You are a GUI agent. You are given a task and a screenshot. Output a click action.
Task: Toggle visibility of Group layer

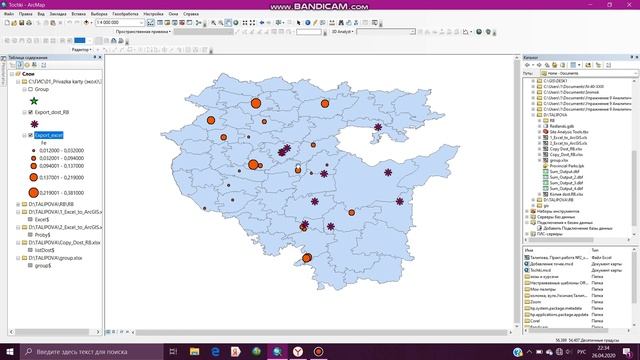(31, 89)
